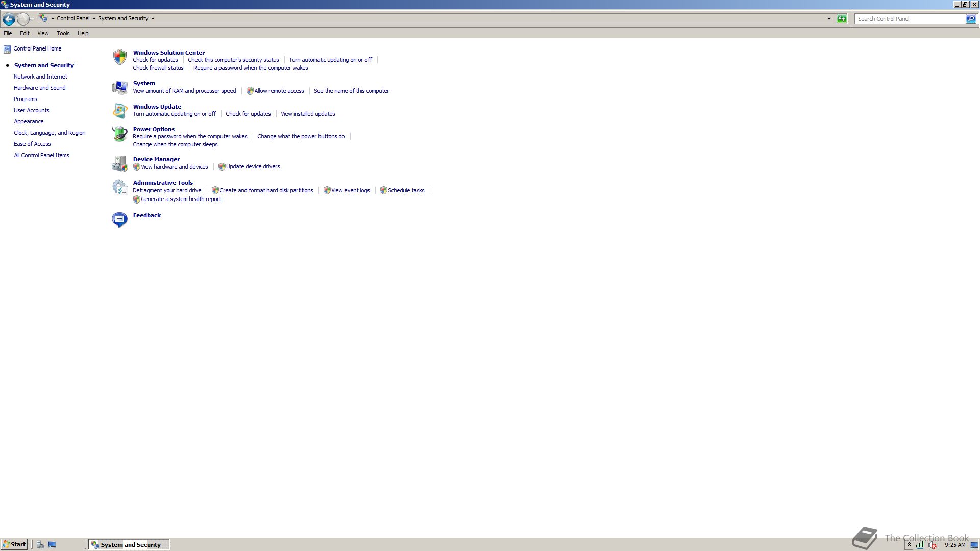Click View hardware and devices link
Screen dimensions: 980x551
click(175, 167)
